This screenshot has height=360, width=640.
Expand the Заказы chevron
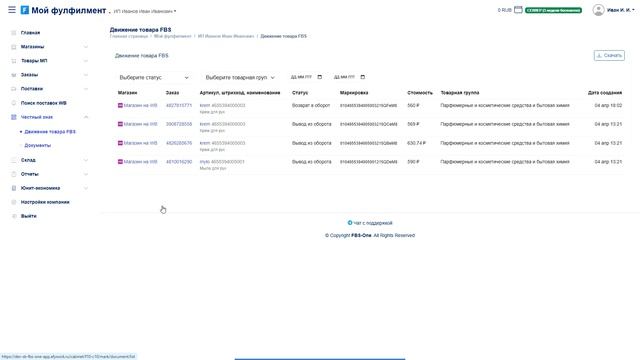click(86, 75)
